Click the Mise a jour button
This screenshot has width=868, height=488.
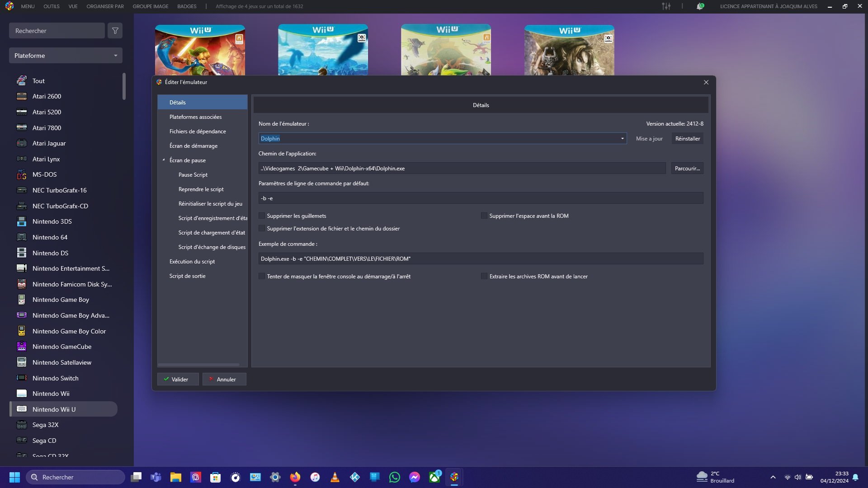(649, 139)
